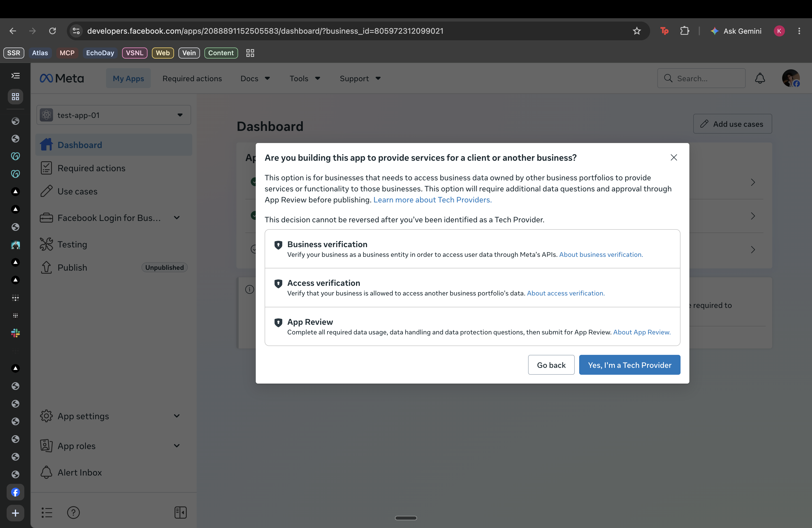Reload the page
812x528 pixels.
tap(52, 31)
